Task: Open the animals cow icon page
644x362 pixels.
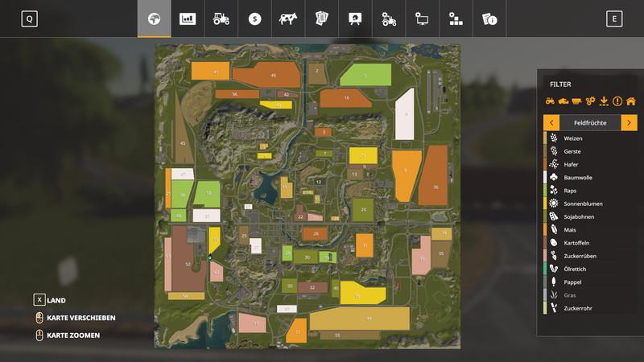Action: (x=287, y=19)
